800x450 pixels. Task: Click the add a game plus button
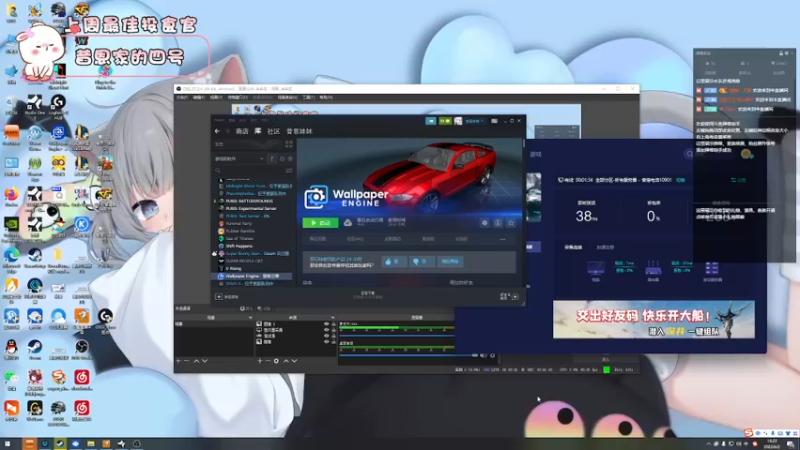point(219,296)
